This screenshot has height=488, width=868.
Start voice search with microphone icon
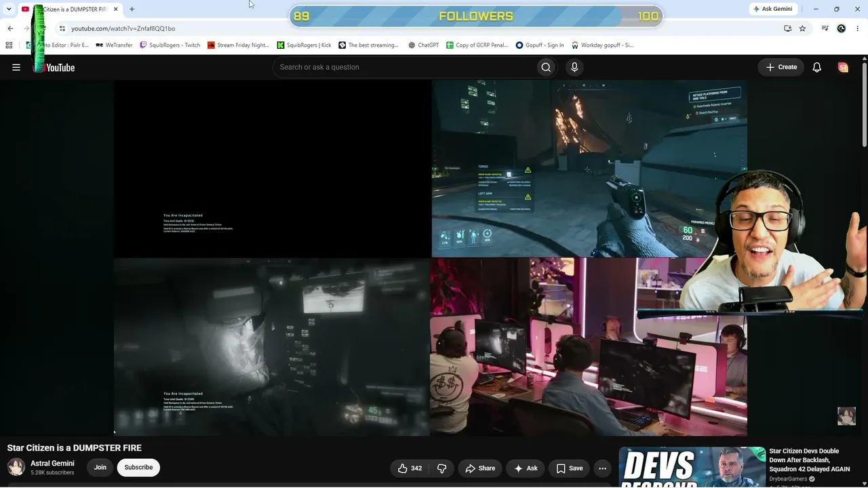pyautogui.click(x=574, y=67)
